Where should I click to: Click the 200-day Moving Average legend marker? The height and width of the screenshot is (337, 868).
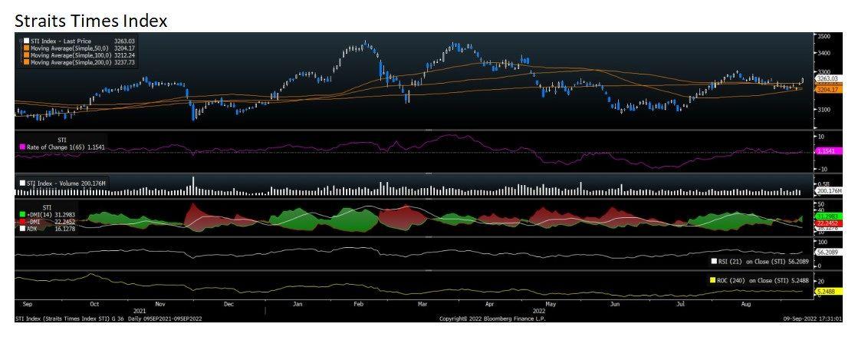(x=27, y=62)
